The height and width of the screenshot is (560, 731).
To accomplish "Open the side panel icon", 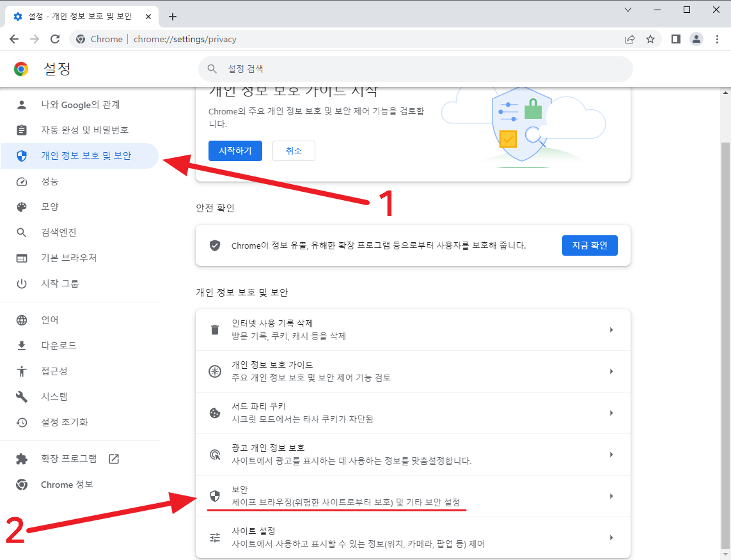I will pos(675,39).
